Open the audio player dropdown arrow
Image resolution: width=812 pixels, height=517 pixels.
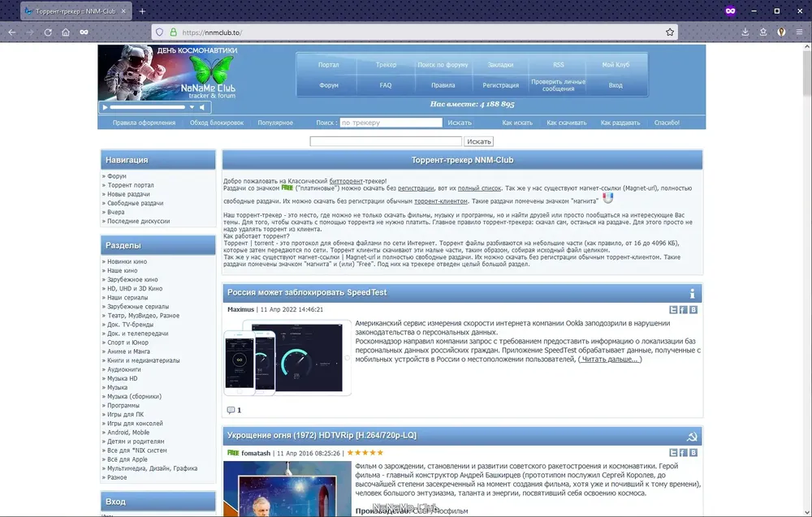(192, 107)
